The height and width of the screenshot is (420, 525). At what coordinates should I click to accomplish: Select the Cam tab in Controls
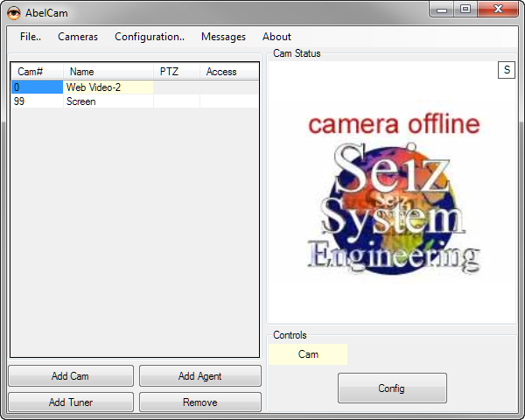(x=308, y=354)
